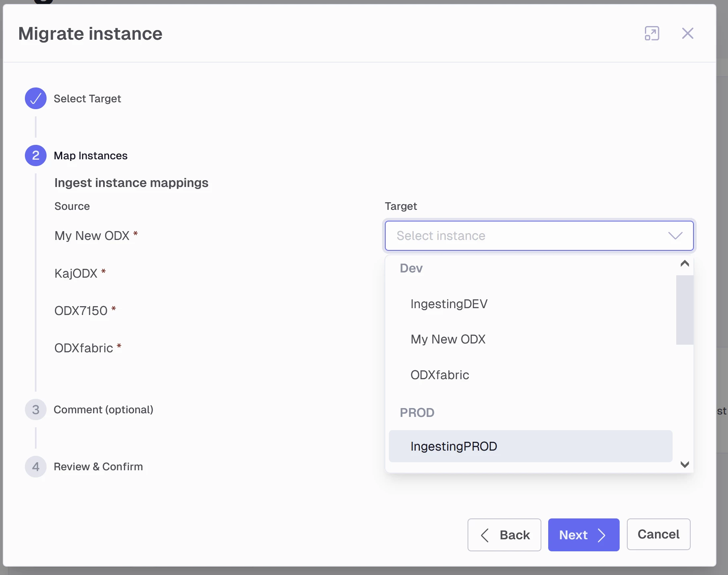Collapse the Select instance dropdown chevron
Viewport: 728px width, 575px height.
pyautogui.click(x=675, y=236)
